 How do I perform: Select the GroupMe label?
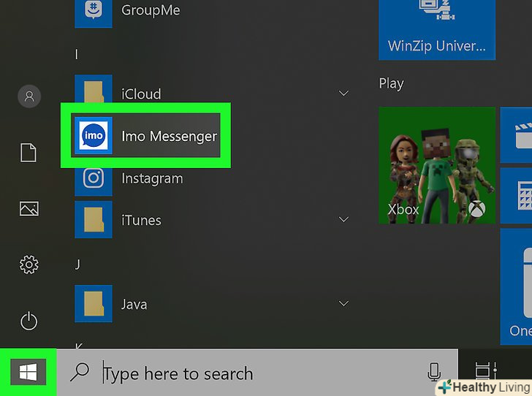pos(151,10)
